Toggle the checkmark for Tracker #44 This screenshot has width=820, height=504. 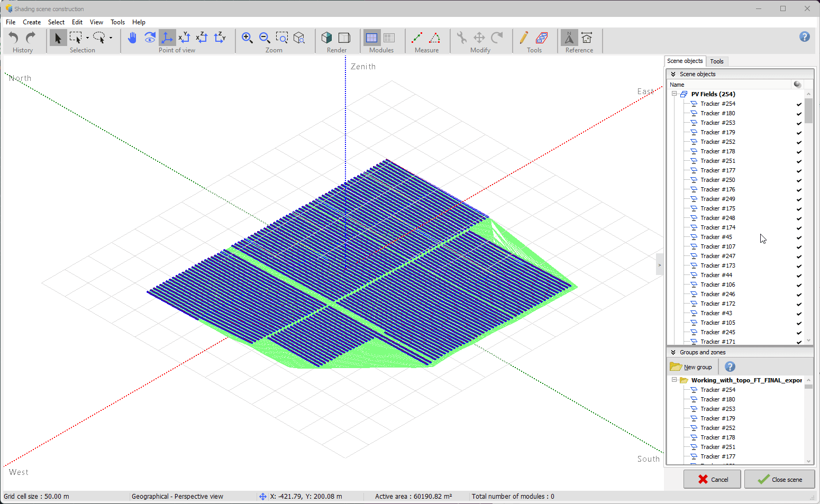coord(799,276)
